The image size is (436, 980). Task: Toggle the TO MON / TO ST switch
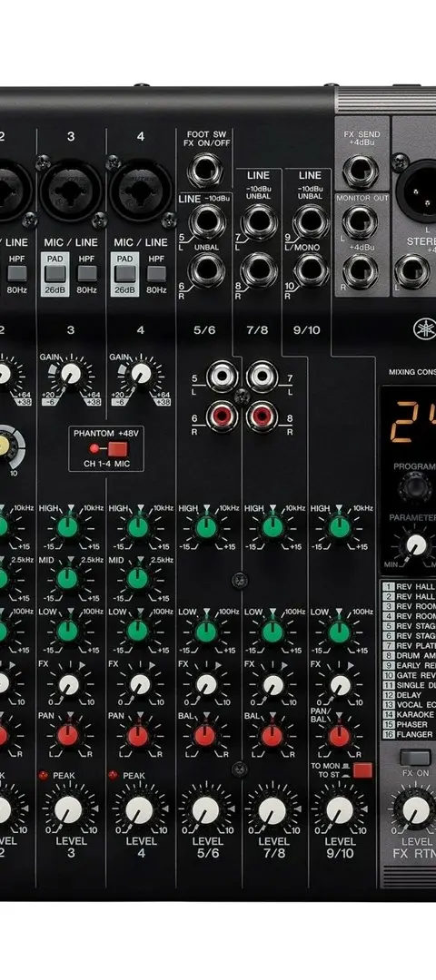coord(362,770)
